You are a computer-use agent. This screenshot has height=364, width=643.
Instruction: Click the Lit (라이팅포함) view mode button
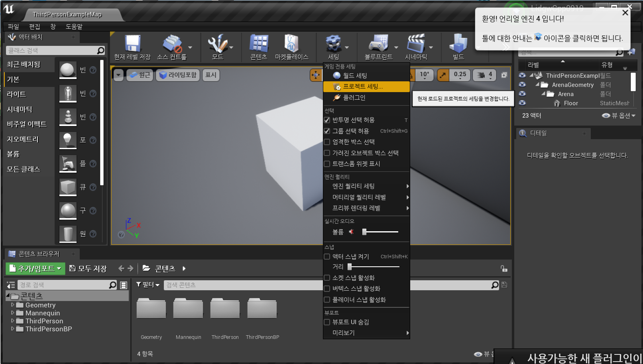click(178, 75)
